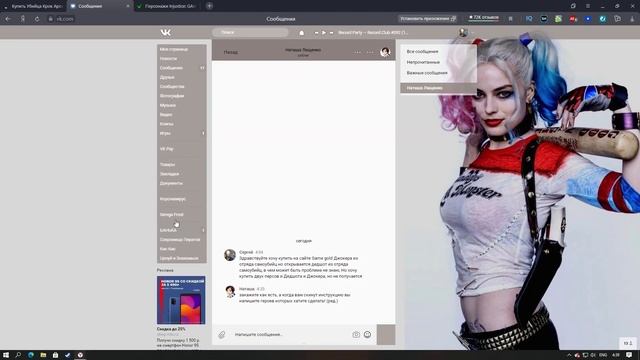
Task: Play the track in header music player
Action: tap(324, 33)
